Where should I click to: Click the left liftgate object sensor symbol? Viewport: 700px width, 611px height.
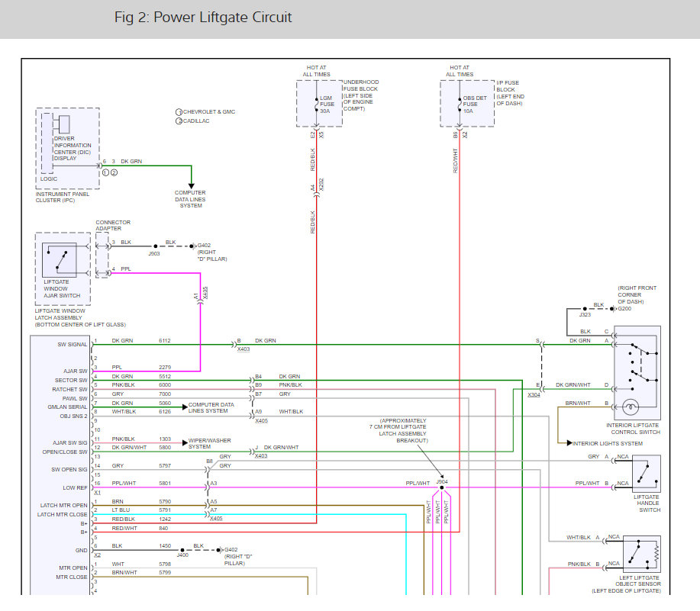641,554
